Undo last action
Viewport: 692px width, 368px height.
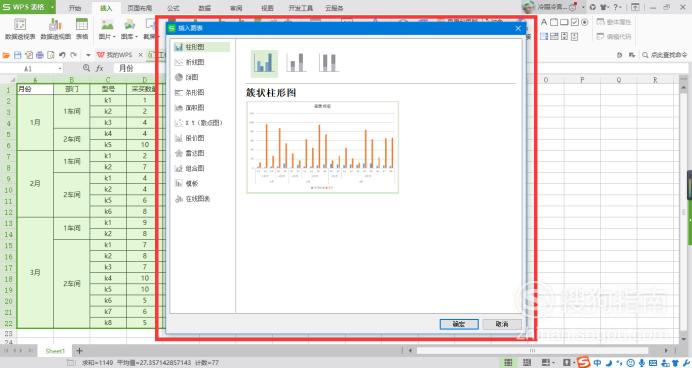pos(62,55)
